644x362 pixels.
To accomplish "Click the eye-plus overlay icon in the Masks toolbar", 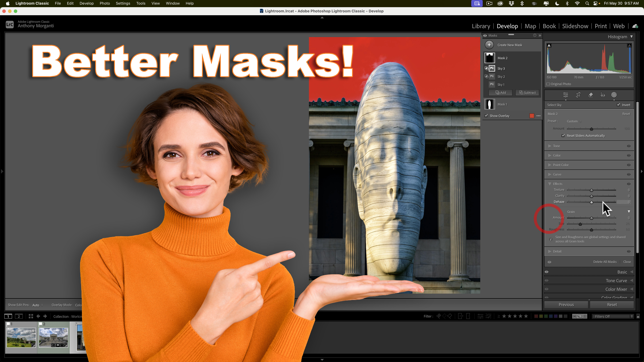I will tap(602, 95).
